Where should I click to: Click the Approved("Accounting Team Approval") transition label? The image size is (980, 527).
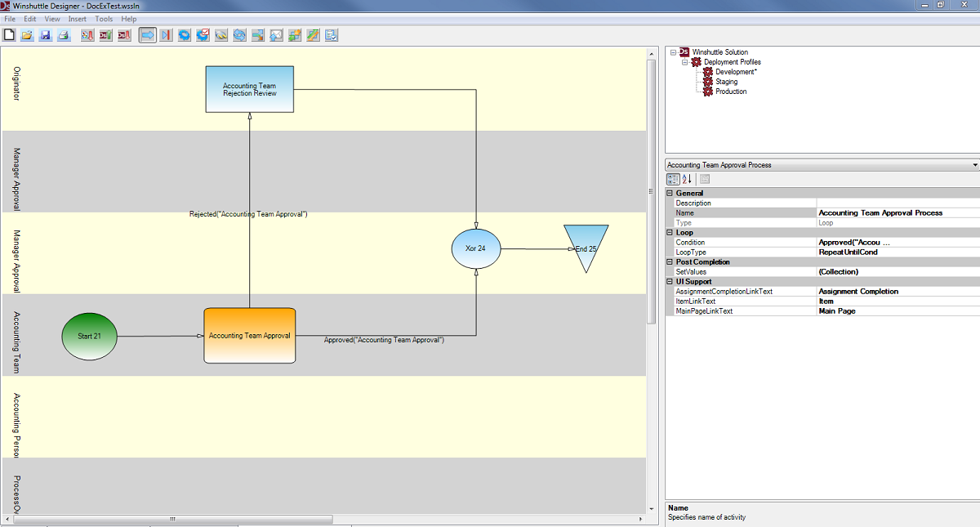click(384, 340)
